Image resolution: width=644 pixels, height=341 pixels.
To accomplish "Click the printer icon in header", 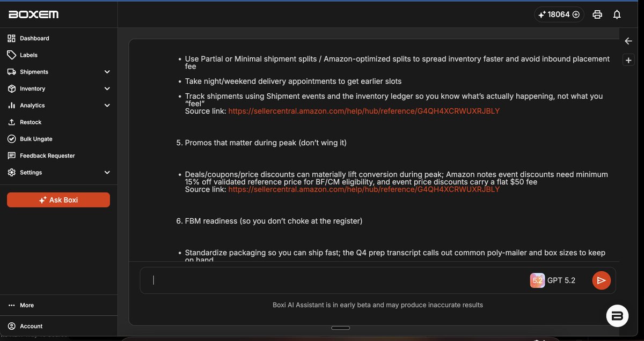I will coord(597,14).
